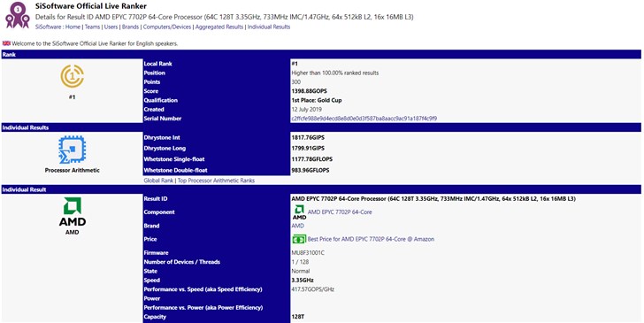Screen dimensions: 644x323
Task: Click the UK flag icon
Action: [x=6, y=43]
